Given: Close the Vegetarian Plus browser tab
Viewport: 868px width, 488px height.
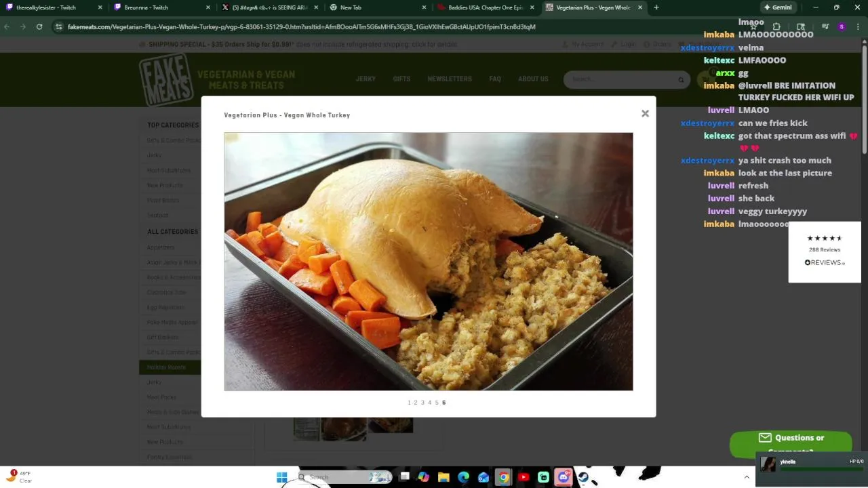Looking at the screenshot, I should point(639,7).
